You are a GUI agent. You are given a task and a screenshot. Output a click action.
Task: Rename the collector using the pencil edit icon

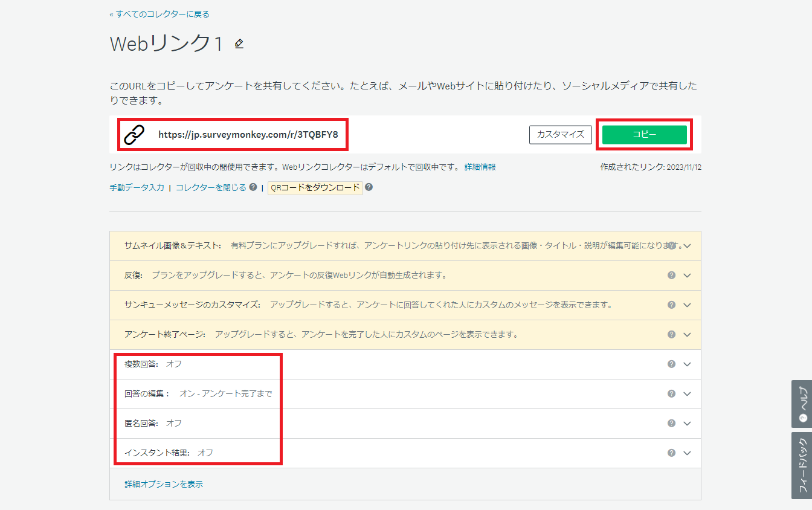point(238,44)
